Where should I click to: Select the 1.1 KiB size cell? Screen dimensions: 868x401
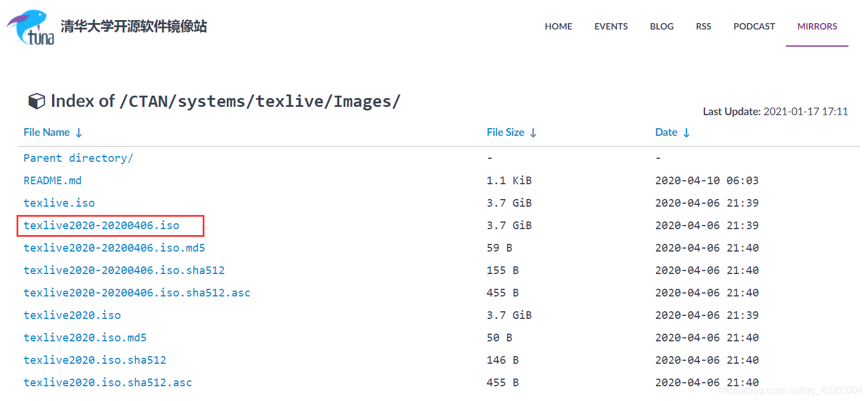(x=509, y=180)
